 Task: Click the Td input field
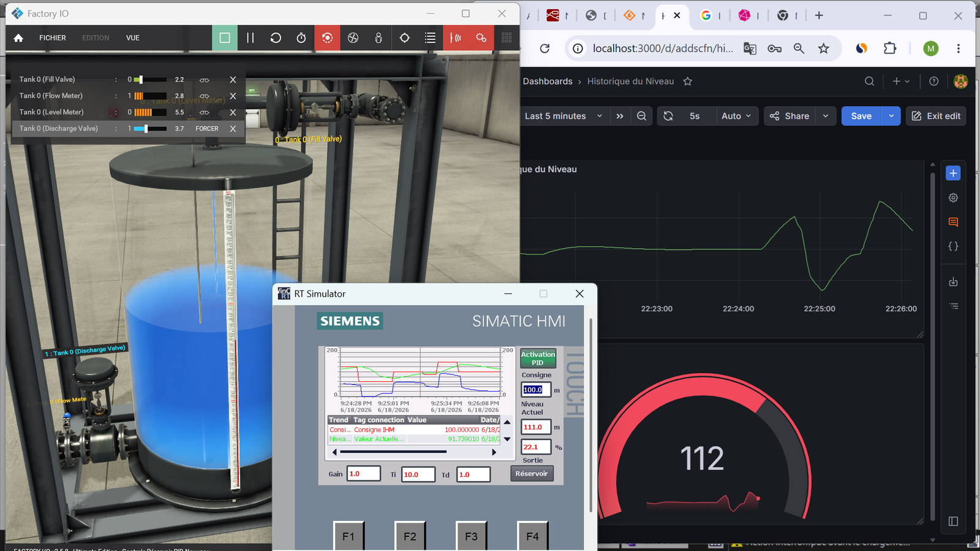point(473,474)
